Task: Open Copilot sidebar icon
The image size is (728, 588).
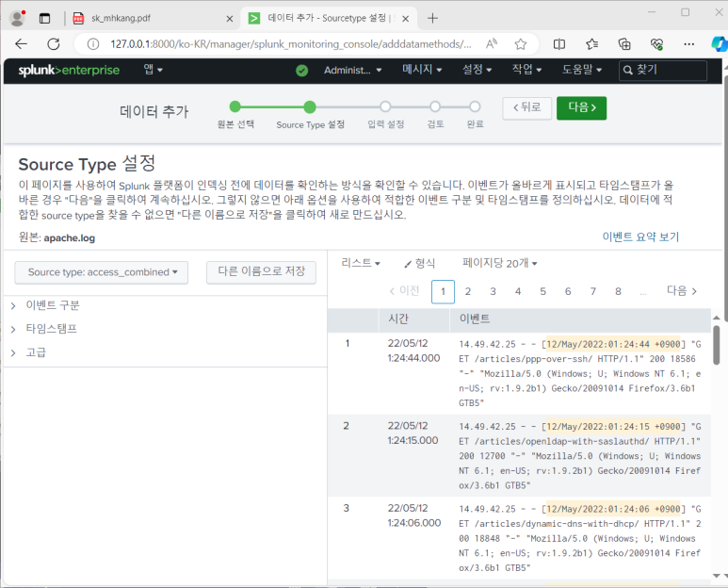Action: click(720, 44)
